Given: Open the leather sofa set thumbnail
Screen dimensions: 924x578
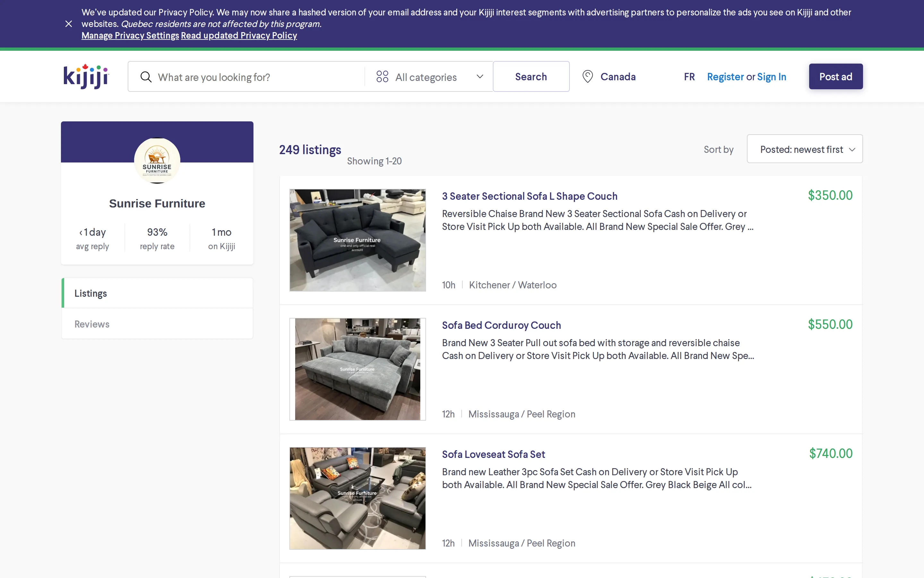Looking at the screenshot, I should click(357, 498).
